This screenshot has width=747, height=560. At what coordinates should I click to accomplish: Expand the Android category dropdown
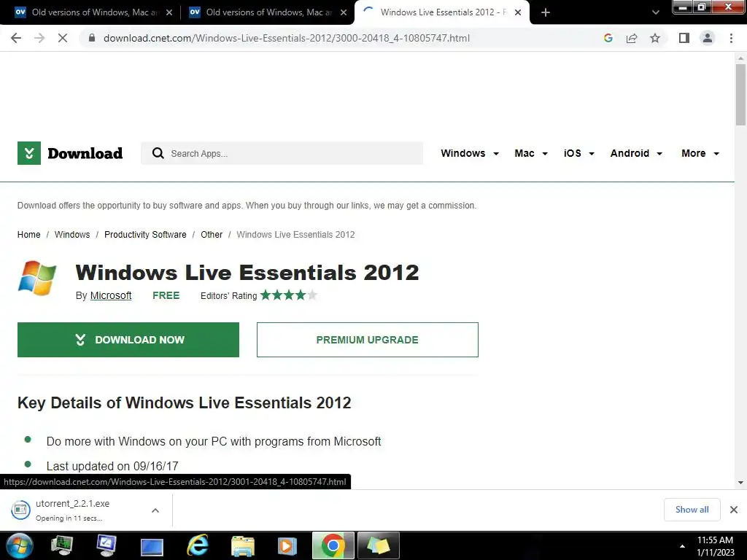pyautogui.click(x=636, y=153)
